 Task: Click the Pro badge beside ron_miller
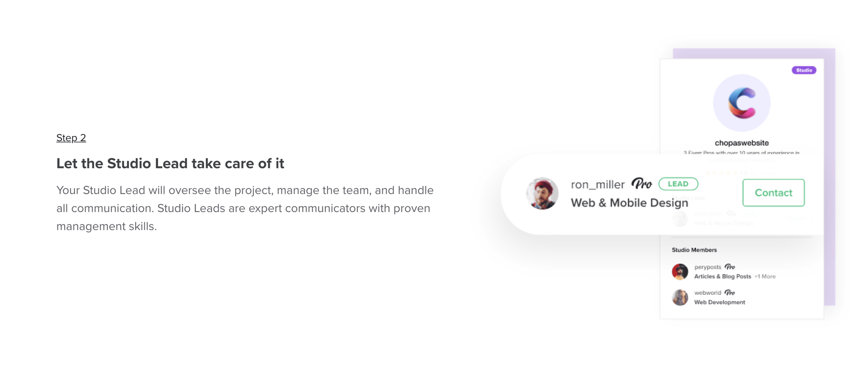coord(641,184)
